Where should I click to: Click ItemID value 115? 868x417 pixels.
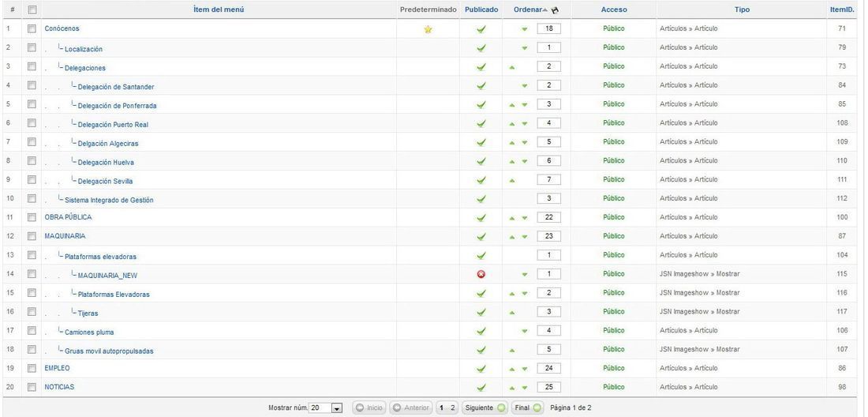tap(842, 273)
